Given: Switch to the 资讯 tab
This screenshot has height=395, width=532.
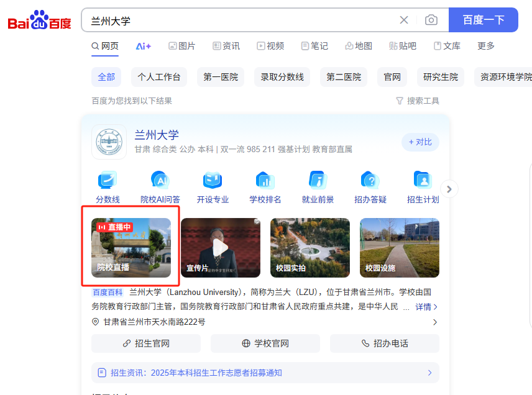Looking at the screenshot, I should click(226, 46).
